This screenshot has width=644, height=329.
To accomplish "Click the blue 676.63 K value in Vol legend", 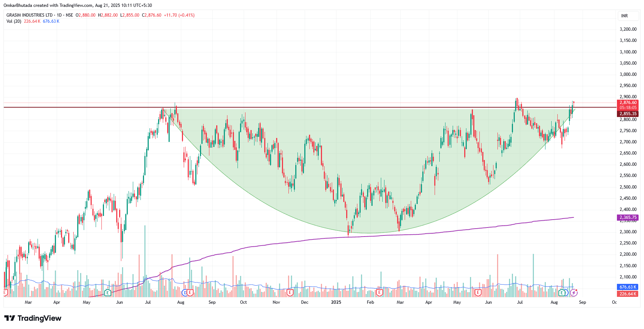I will pos(51,21).
